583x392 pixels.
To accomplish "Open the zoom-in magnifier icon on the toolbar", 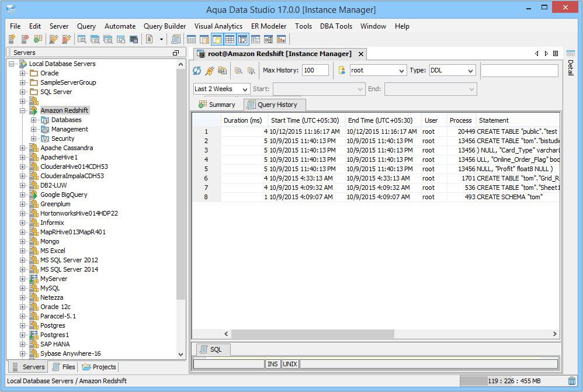I will [x=239, y=71].
